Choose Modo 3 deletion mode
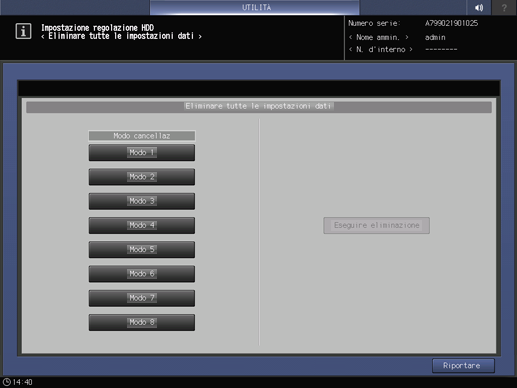The width and height of the screenshot is (517, 388). point(142,201)
